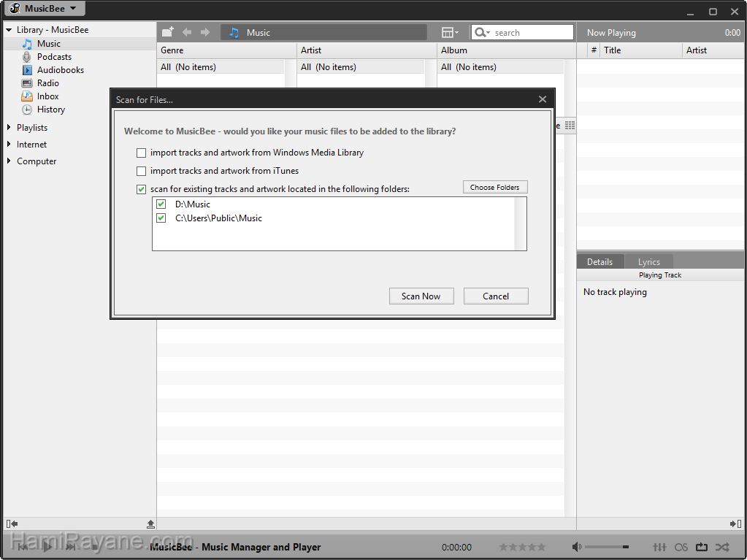The height and width of the screenshot is (560, 747).
Task: Open History in the sidebar
Action: pyautogui.click(x=51, y=110)
